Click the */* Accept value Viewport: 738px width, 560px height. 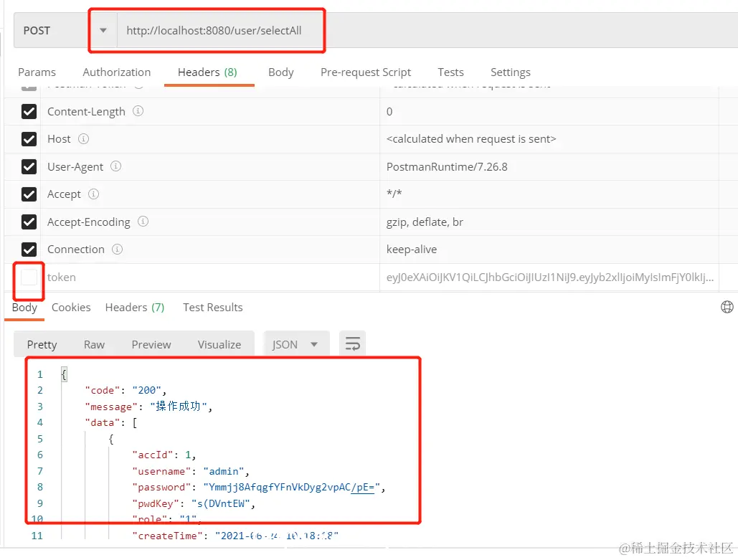click(x=394, y=194)
